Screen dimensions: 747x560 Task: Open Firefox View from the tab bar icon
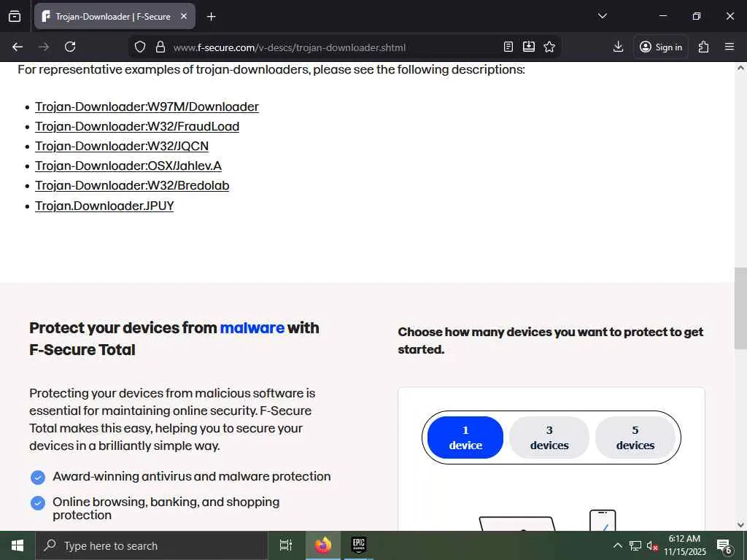(x=15, y=16)
